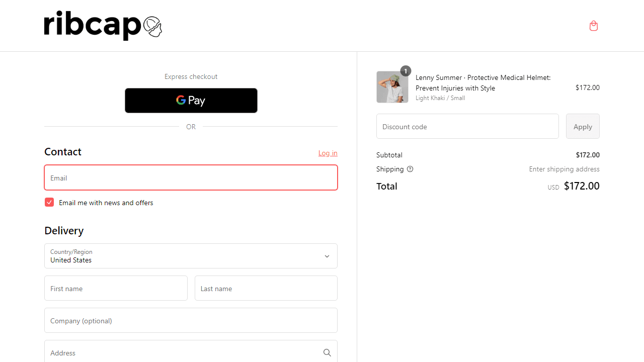
Task: Pay with the Google Pay button
Action: (x=191, y=101)
